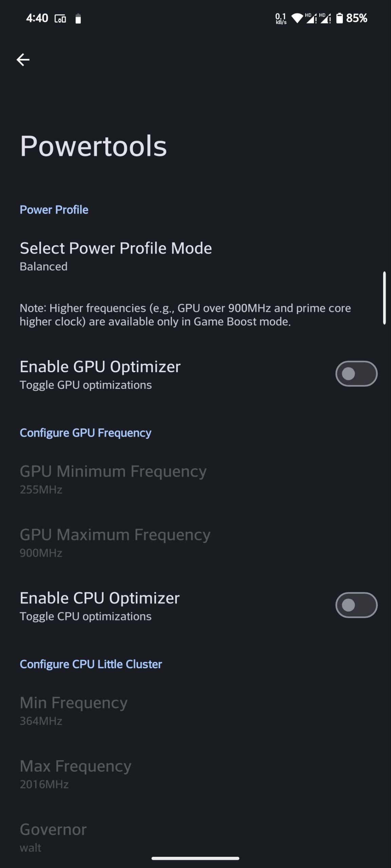391x868 pixels.
Task: Tap the Enable CPU Optimizer label
Action: (99, 598)
